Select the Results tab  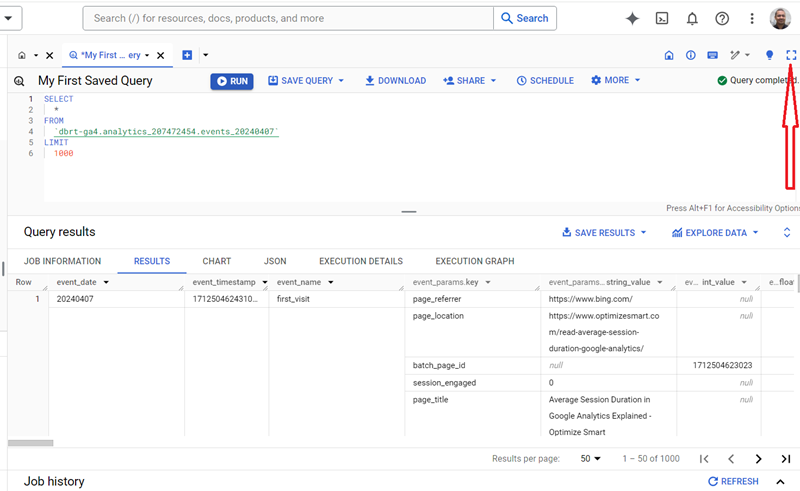coord(152,261)
